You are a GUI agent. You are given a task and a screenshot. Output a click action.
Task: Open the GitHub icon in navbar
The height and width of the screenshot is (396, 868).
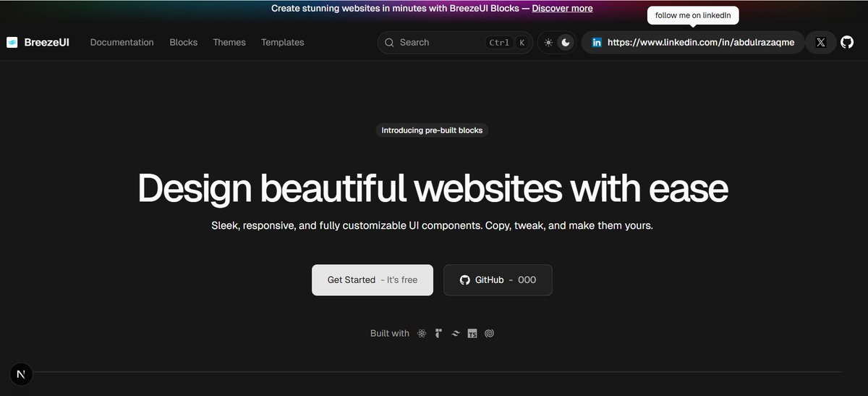(x=847, y=43)
